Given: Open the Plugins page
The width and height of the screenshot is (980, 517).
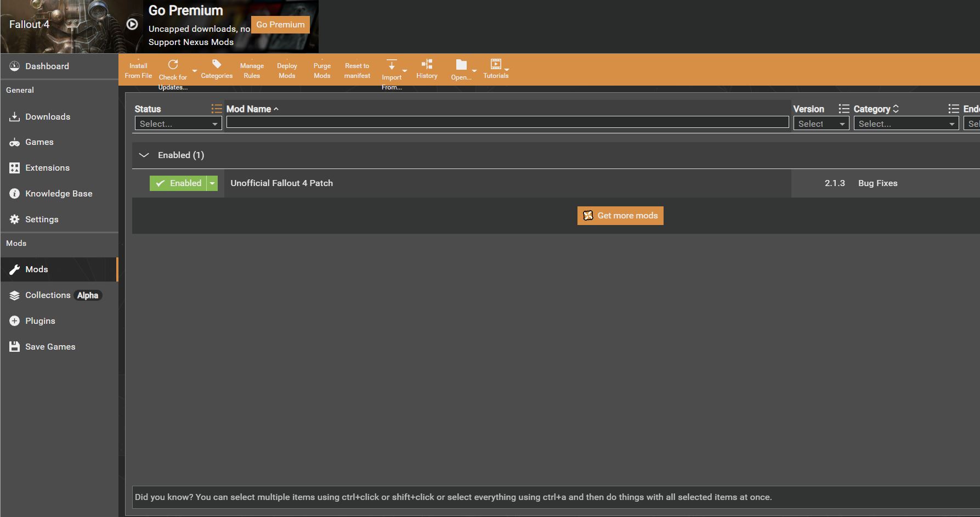Looking at the screenshot, I should (x=59, y=321).
